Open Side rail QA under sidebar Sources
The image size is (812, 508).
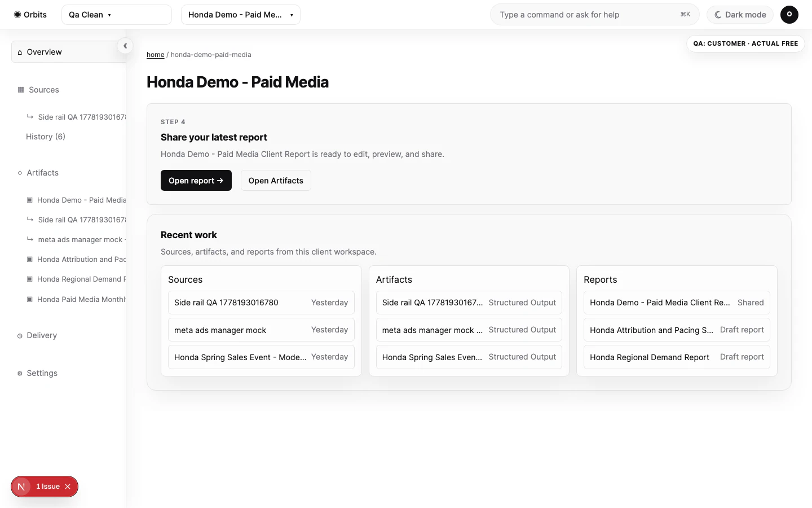pos(76,117)
